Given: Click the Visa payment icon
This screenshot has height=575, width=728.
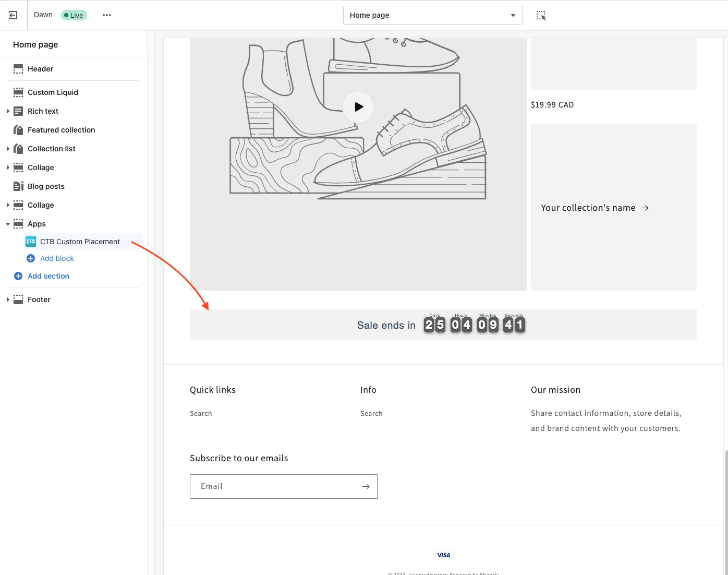Looking at the screenshot, I should click(444, 555).
